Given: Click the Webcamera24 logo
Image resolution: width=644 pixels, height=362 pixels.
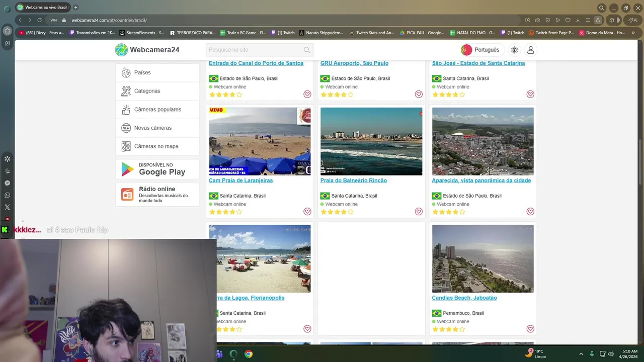Looking at the screenshot, I should tap(147, 50).
